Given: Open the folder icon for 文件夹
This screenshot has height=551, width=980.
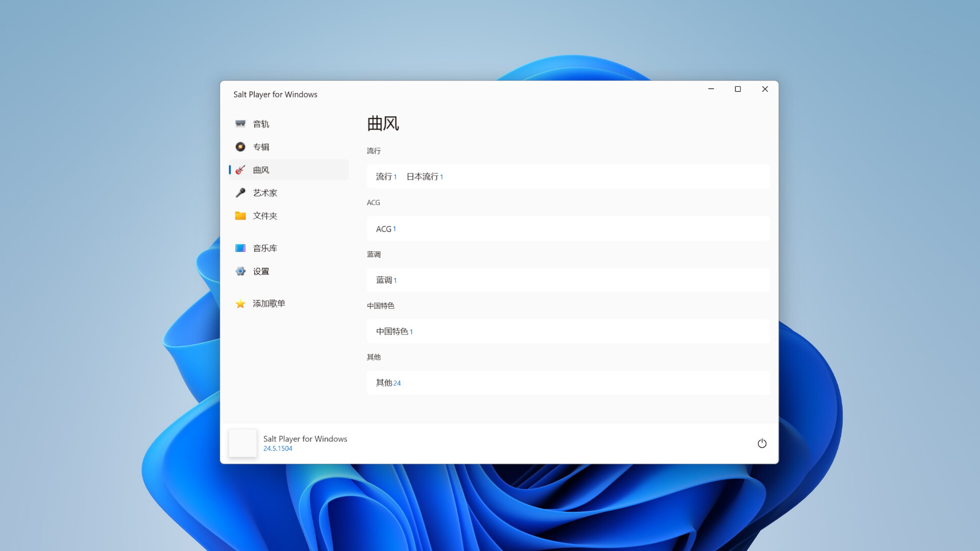Looking at the screenshot, I should click(240, 215).
